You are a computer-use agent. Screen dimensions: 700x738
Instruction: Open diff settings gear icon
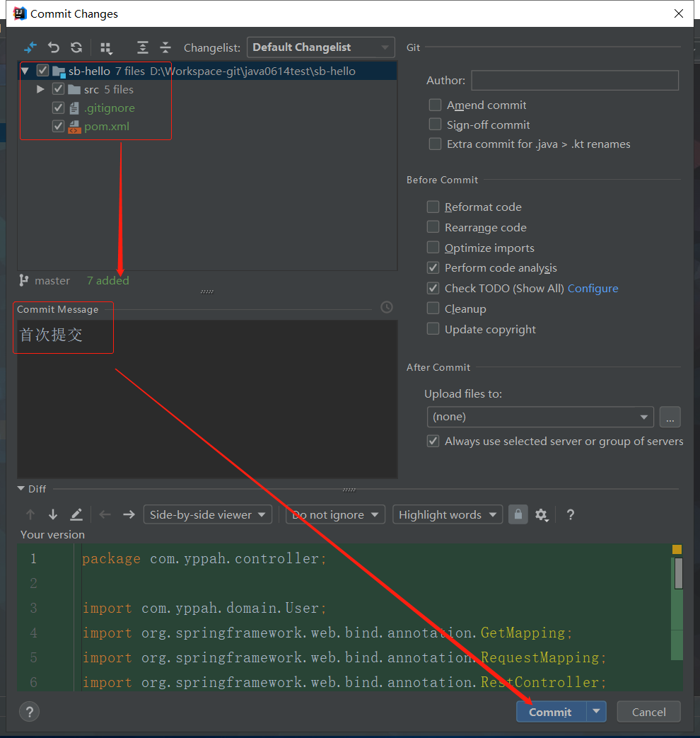click(x=542, y=514)
